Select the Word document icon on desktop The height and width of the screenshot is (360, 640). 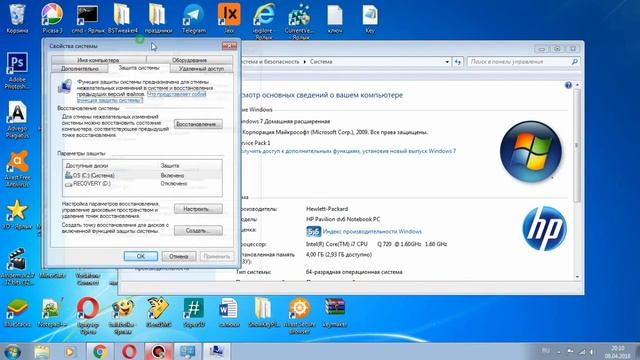pyautogui.click(x=228, y=313)
